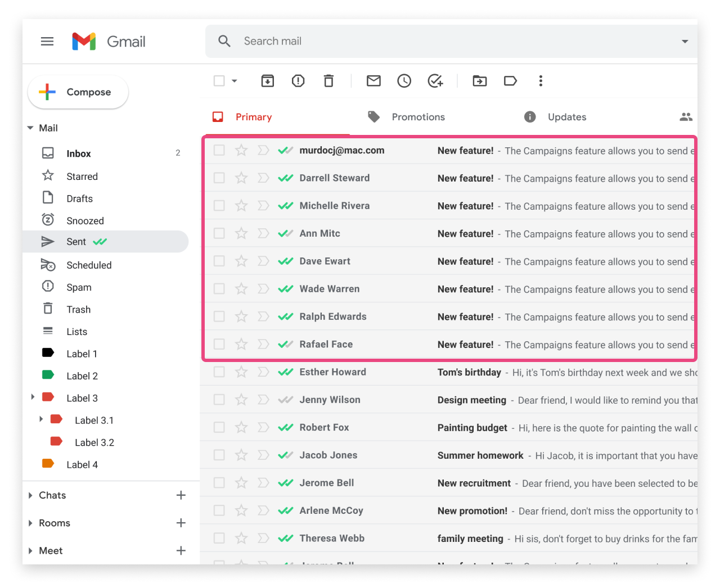Switch to the Updates tab

(566, 117)
